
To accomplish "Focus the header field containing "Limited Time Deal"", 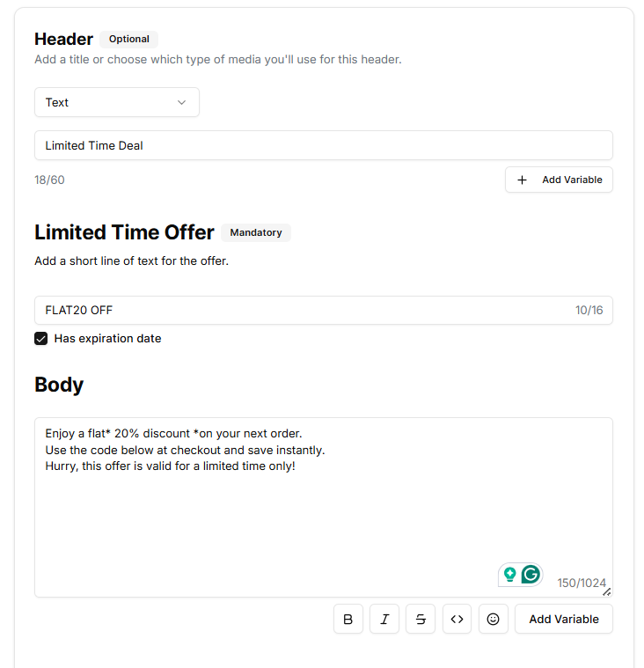I will pyautogui.click(x=323, y=145).
